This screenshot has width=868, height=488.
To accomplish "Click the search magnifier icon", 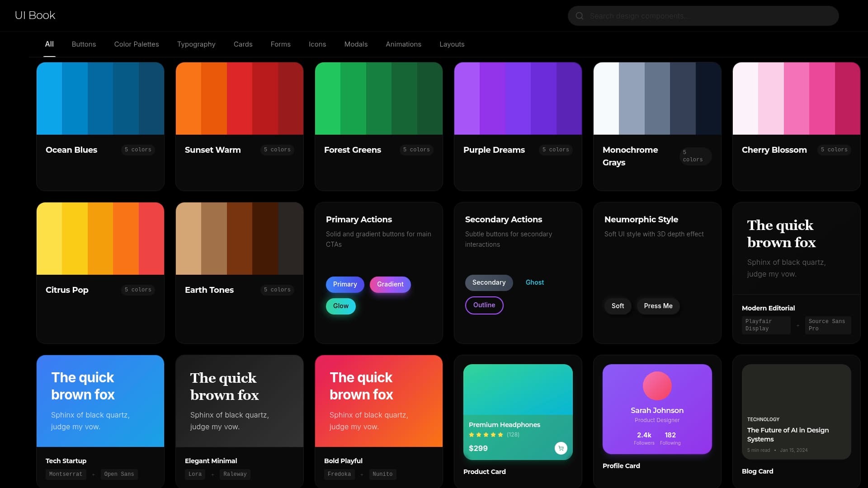I will click(x=580, y=16).
